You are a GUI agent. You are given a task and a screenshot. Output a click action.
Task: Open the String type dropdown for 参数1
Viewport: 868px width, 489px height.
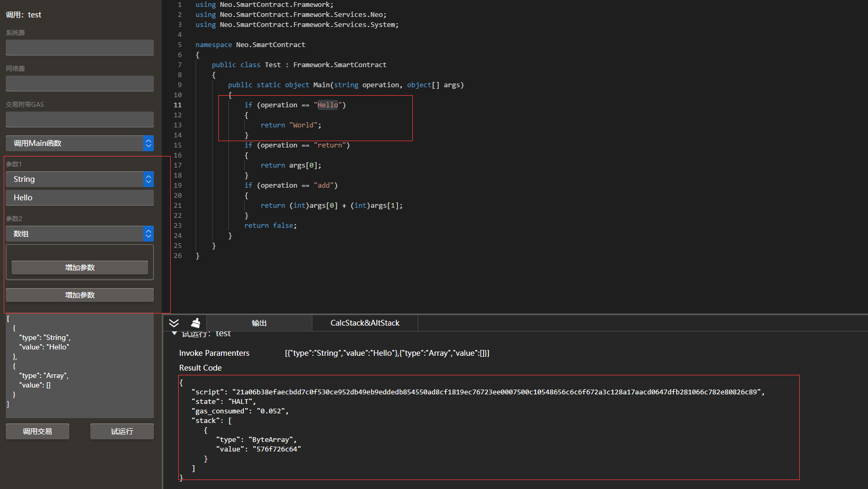(x=79, y=179)
